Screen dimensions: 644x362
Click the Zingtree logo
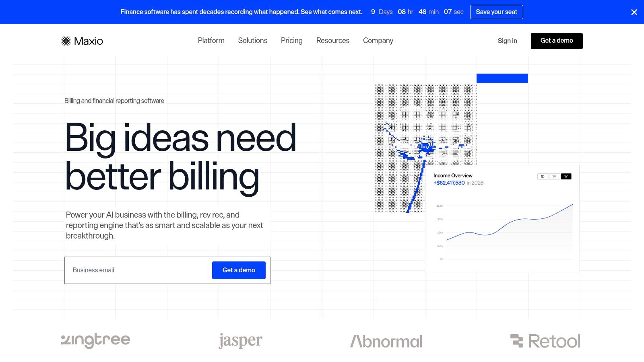96,341
